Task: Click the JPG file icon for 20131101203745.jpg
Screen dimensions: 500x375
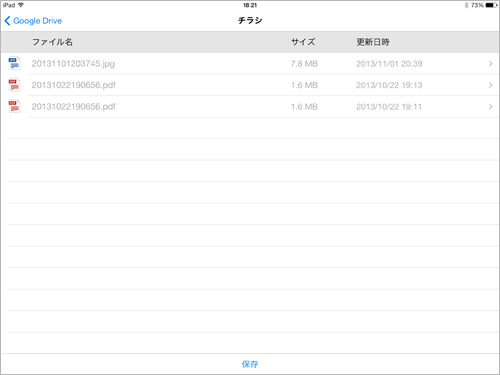Action: (x=14, y=63)
